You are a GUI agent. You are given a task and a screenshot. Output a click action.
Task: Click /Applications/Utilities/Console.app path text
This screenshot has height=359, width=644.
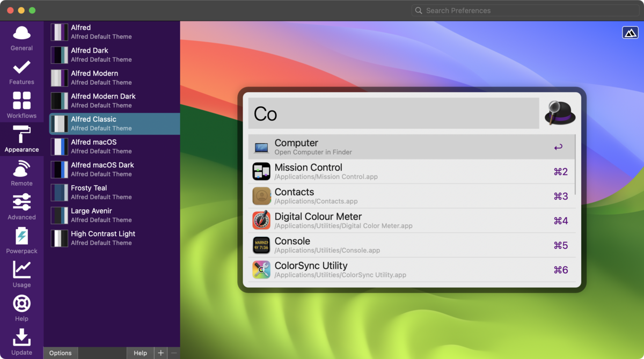pyautogui.click(x=327, y=251)
